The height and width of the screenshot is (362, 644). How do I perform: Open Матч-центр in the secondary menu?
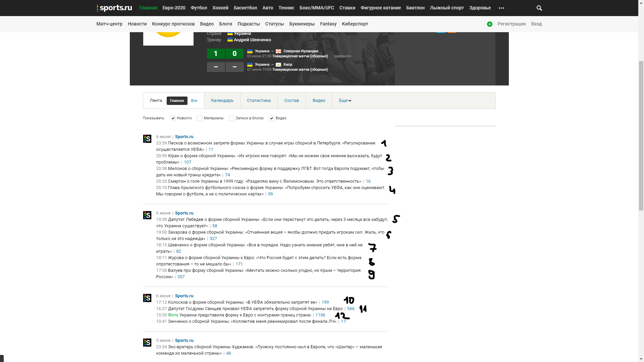109,24
